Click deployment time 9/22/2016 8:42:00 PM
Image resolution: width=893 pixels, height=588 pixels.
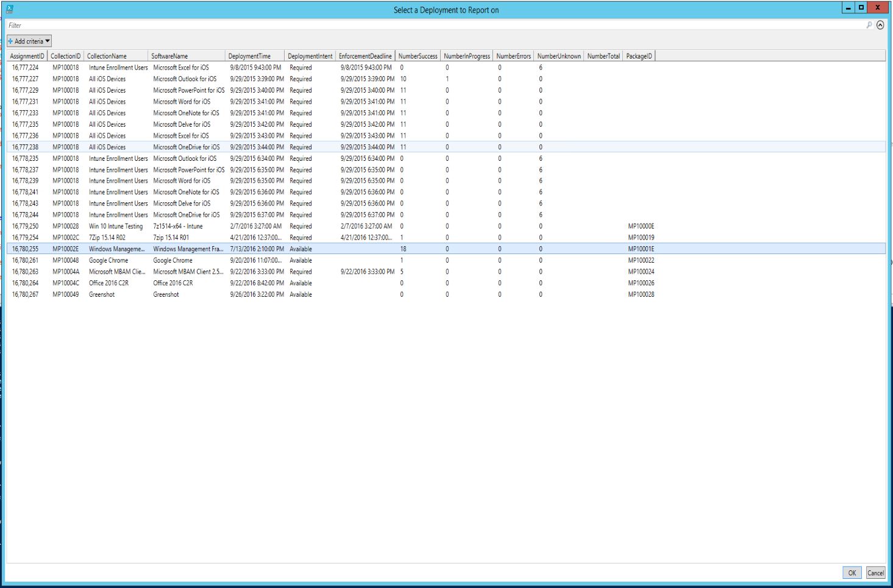pos(257,283)
